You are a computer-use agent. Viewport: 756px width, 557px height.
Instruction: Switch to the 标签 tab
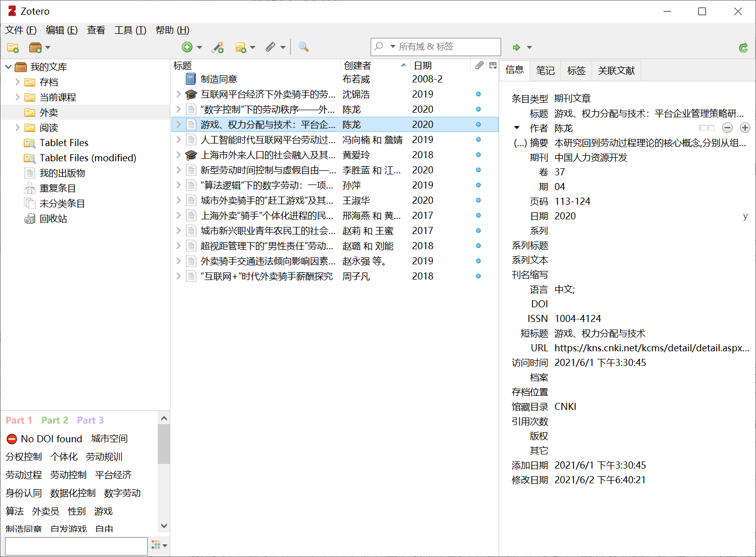tap(576, 71)
